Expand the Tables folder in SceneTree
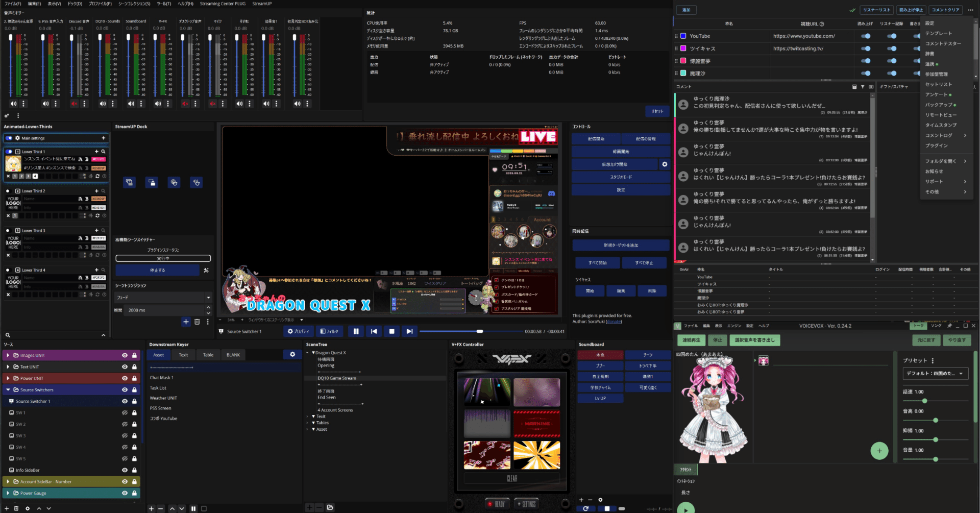This screenshot has height=513, width=980. [307, 423]
